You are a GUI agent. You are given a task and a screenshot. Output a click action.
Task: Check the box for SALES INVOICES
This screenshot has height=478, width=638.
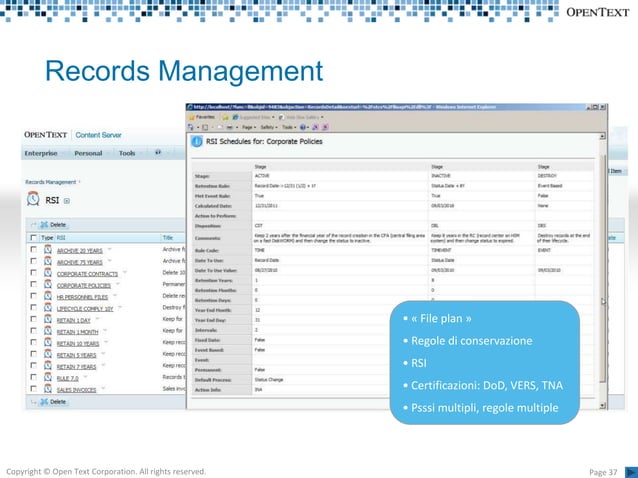coord(33,389)
